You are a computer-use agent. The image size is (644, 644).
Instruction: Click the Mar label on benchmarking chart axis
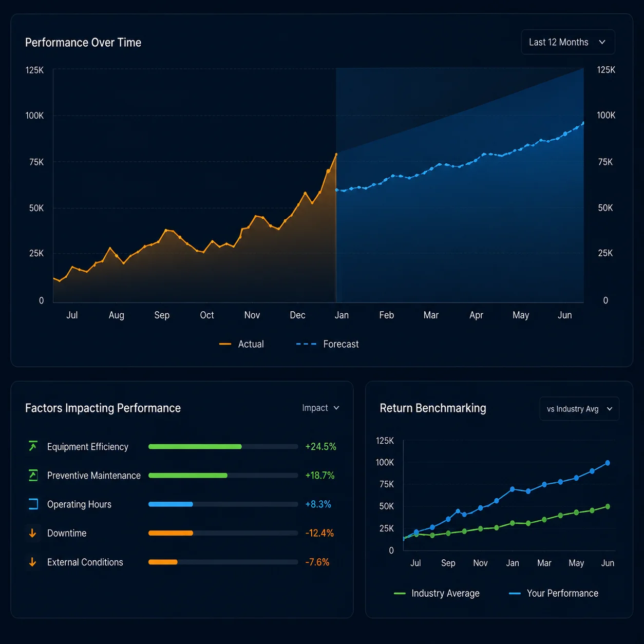click(544, 563)
